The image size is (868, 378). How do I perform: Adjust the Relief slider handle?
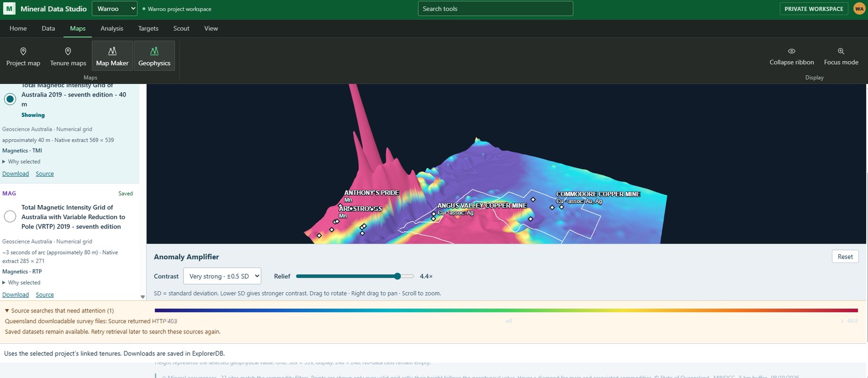tap(398, 276)
